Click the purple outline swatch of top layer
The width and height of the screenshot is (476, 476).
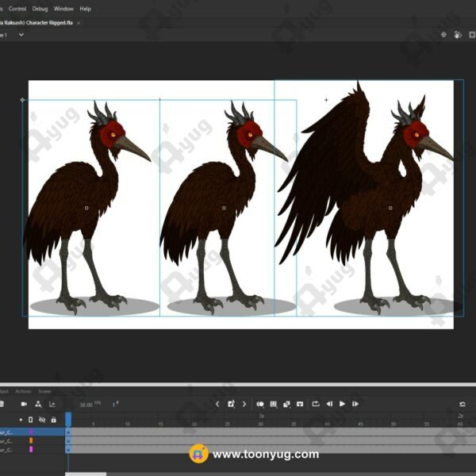[x=31, y=432]
